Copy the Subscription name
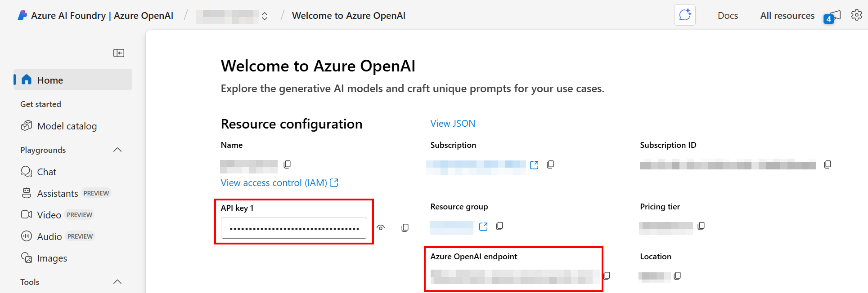This screenshot has width=868, height=293. pos(550,164)
